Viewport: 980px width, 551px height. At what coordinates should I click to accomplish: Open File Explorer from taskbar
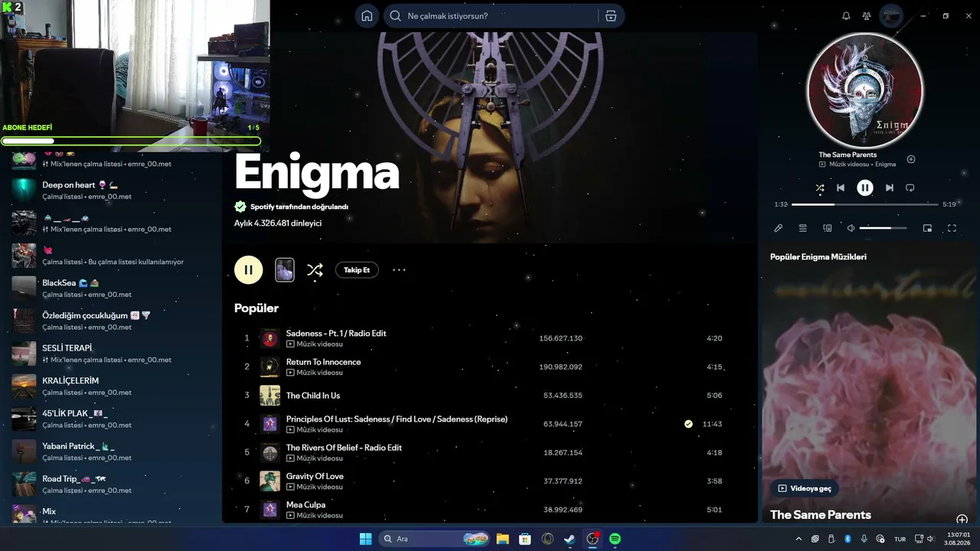[502, 539]
